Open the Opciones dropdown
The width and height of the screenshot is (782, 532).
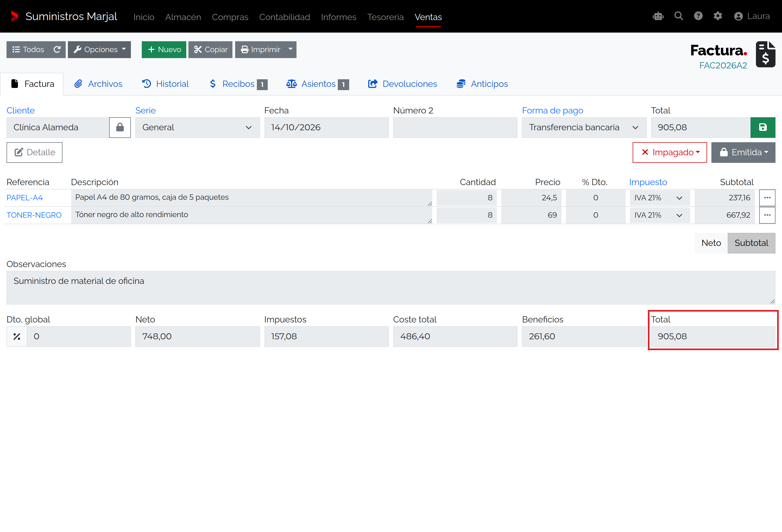pos(99,49)
